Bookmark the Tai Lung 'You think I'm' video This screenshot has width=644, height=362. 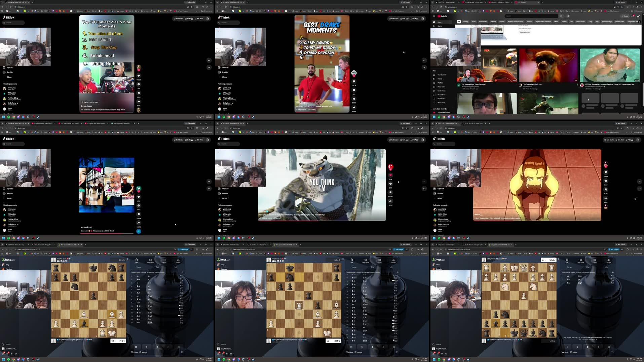point(390,193)
